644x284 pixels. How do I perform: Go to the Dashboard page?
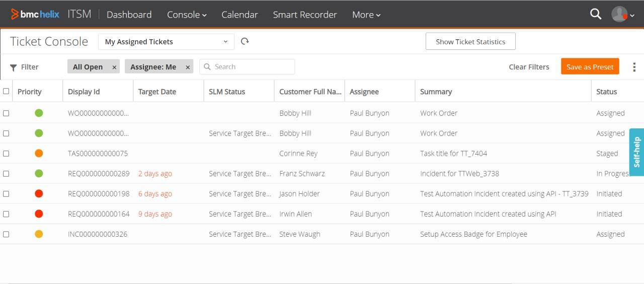point(129,15)
